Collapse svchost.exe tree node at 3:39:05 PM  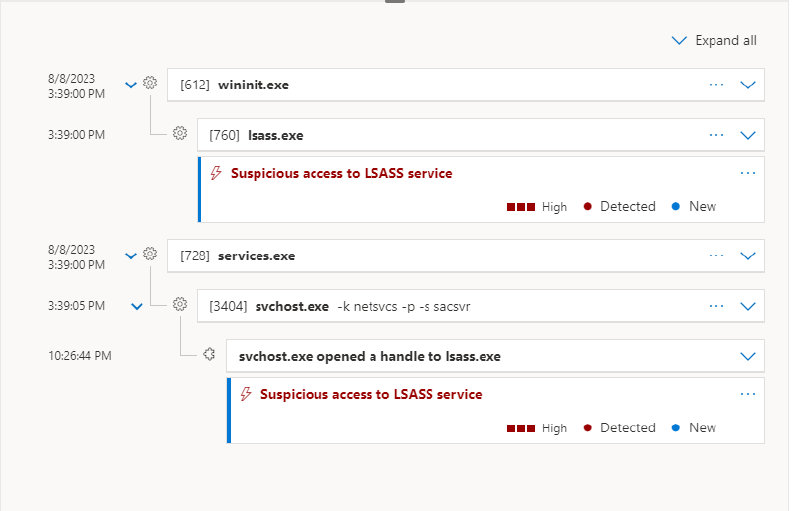pyautogui.click(x=137, y=306)
